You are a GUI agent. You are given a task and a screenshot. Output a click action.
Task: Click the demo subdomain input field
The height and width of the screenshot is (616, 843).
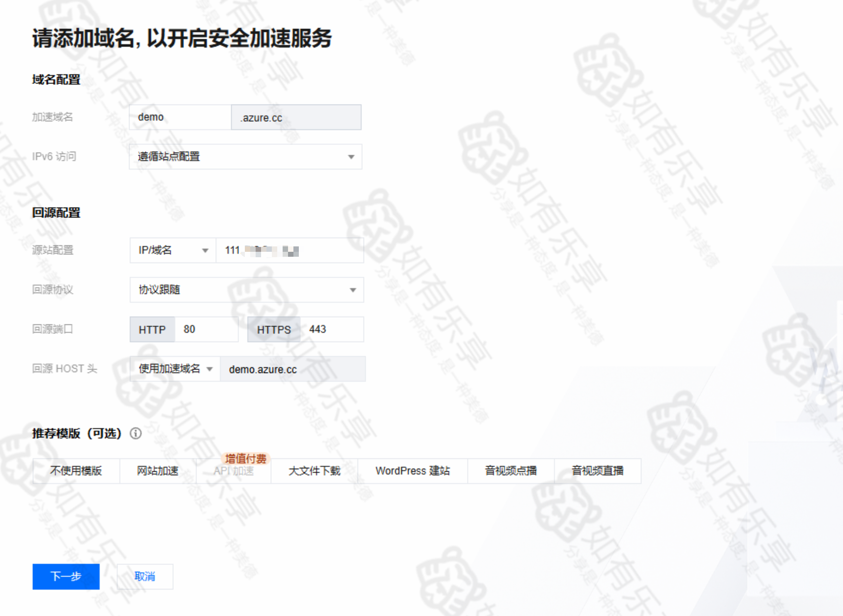click(180, 117)
